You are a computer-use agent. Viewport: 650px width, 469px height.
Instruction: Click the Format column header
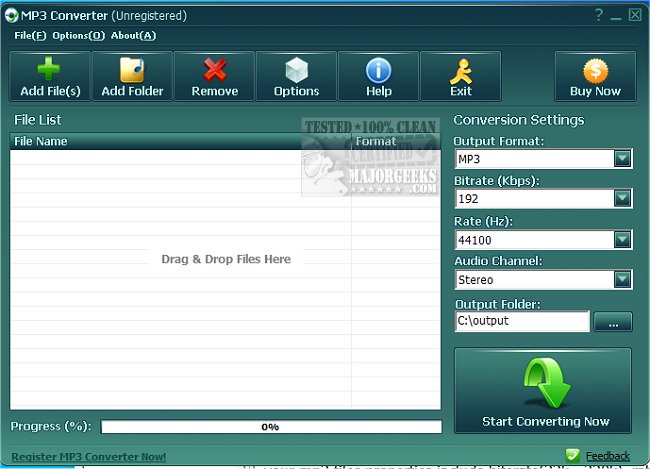(x=396, y=141)
